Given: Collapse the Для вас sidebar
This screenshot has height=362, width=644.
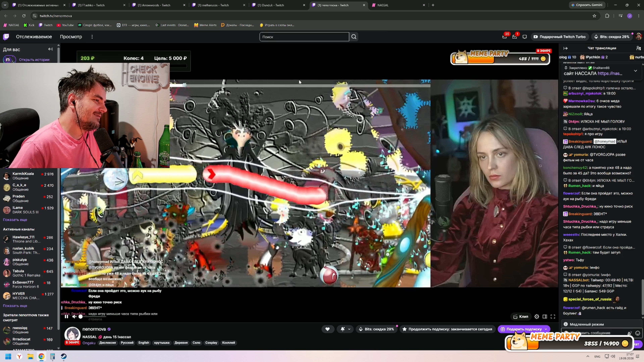Looking at the screenshot, I should tap(50, 49).
